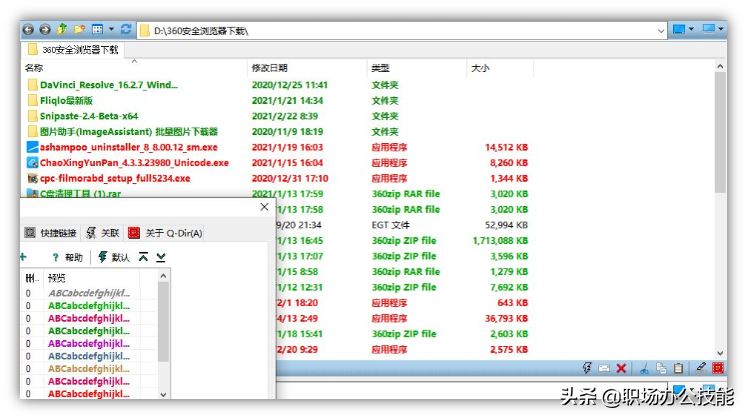Image resolution: width=747 pixels, height=419 pixels.
Task: Refresh the folder with the blue arrows
Action: [126, 30]
